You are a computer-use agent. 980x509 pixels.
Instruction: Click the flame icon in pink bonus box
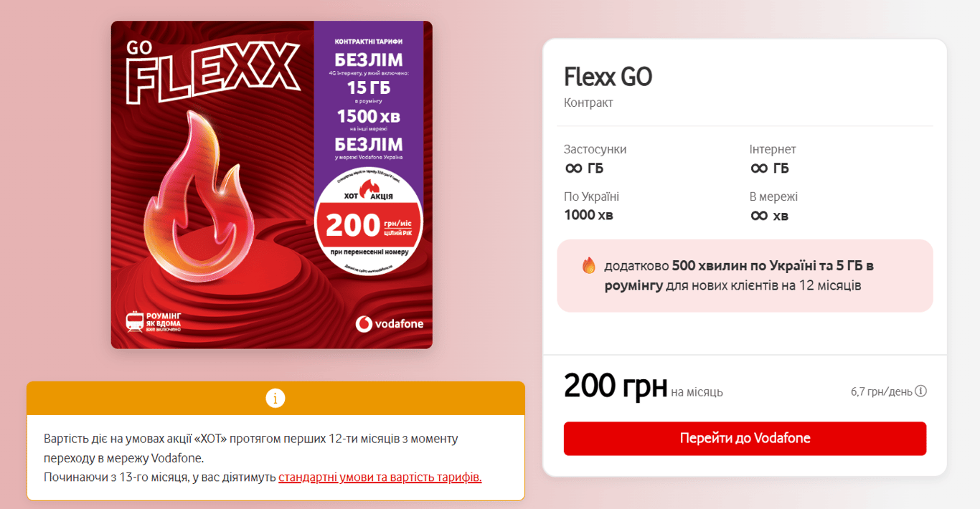tap(589, 265)
